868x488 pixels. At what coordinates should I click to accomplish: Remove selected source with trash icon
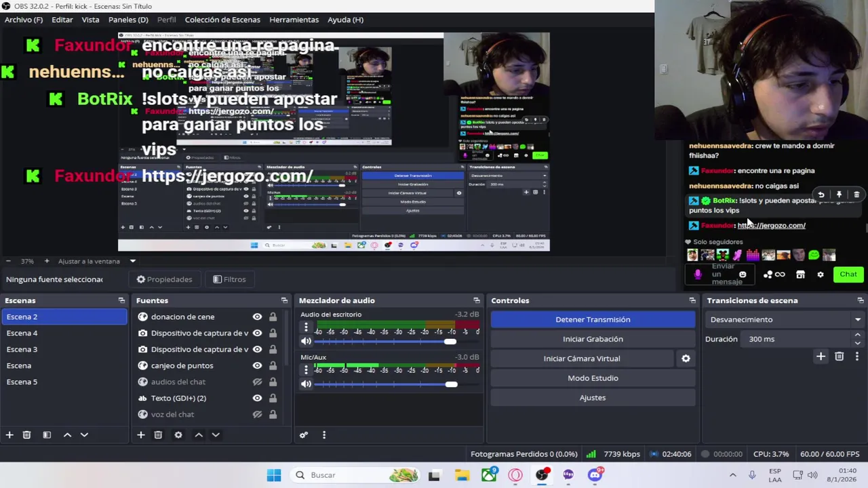coord(158,434)
